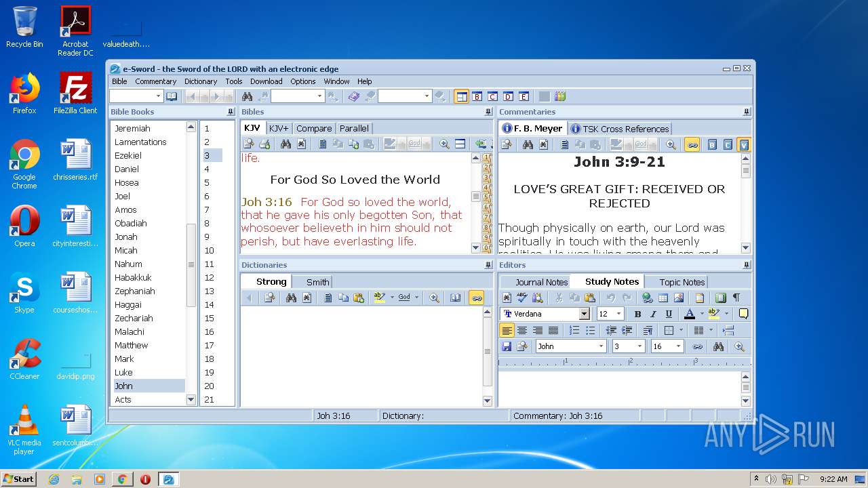Click zoom magnifier in Dictionaries toolbar
868x488 pixels.
click(434, 298)
